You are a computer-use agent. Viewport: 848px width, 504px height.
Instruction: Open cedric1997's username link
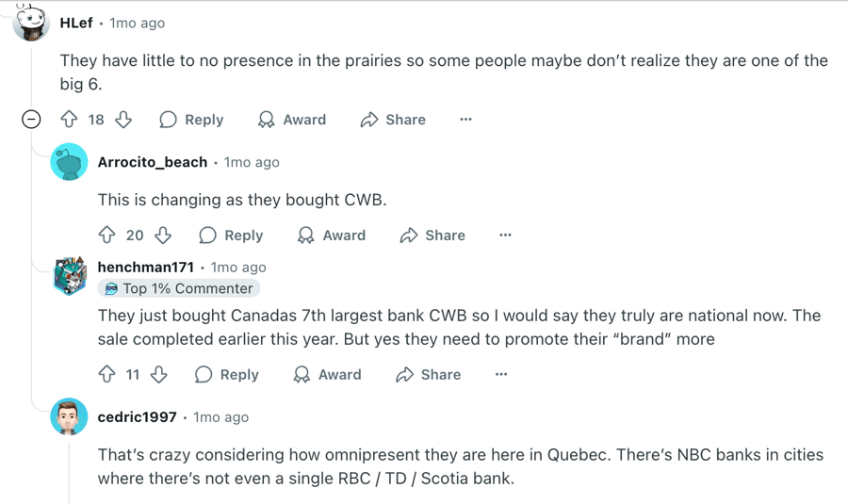[137, 417]
